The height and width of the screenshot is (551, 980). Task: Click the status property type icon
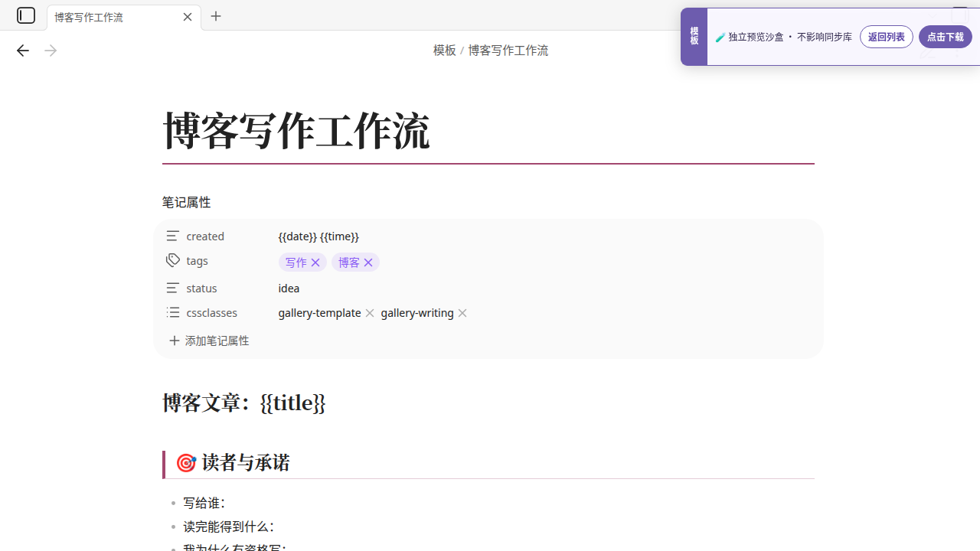[173, 288]
